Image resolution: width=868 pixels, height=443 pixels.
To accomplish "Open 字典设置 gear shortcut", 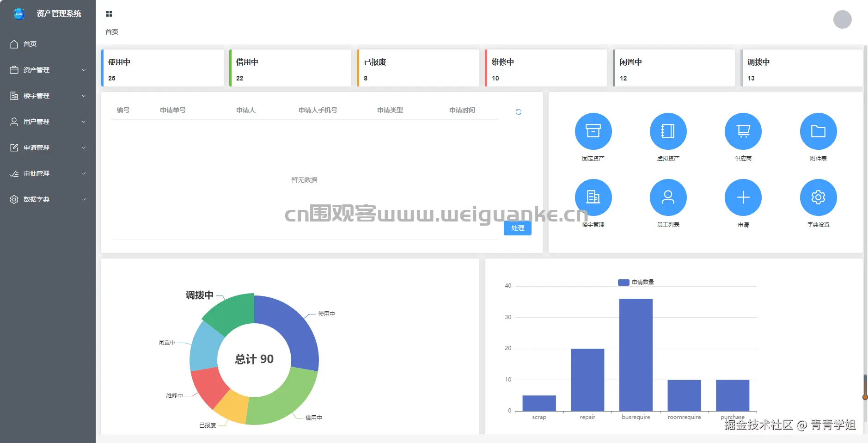I will click(x=819, y=197).
